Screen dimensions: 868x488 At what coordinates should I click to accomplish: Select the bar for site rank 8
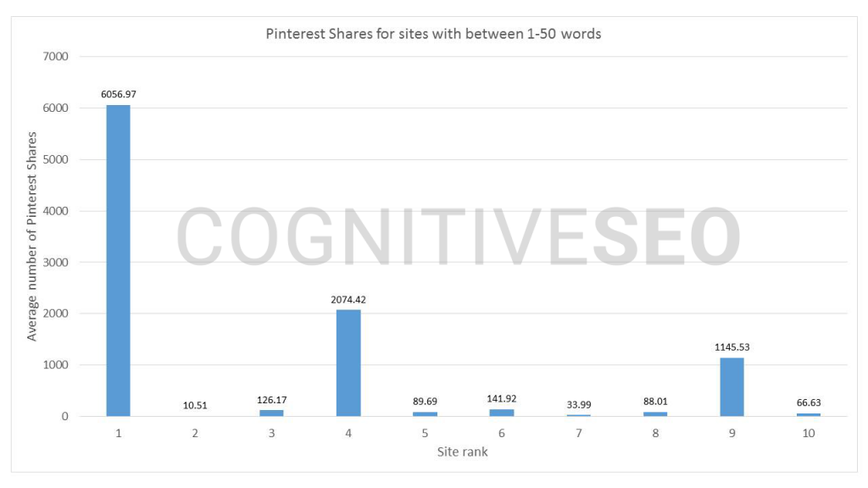click(x=655, y=413)
